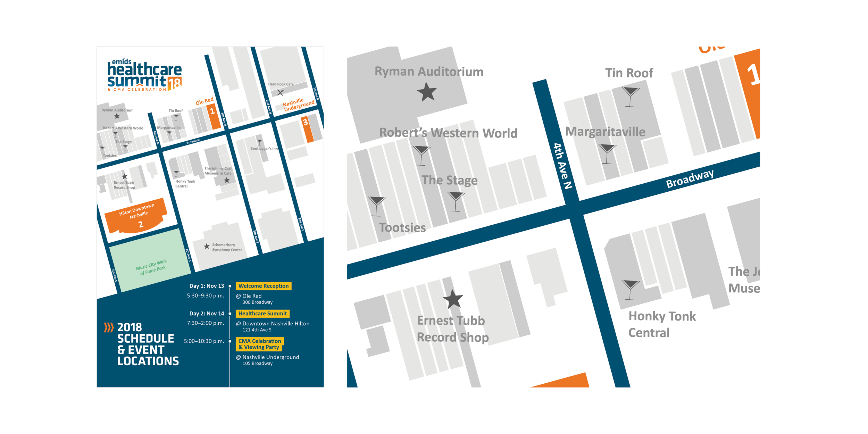Click the Hard Rock Cafe fork-and-knife icon
This screenshot has height=434, width=868.
click(280, 93)
